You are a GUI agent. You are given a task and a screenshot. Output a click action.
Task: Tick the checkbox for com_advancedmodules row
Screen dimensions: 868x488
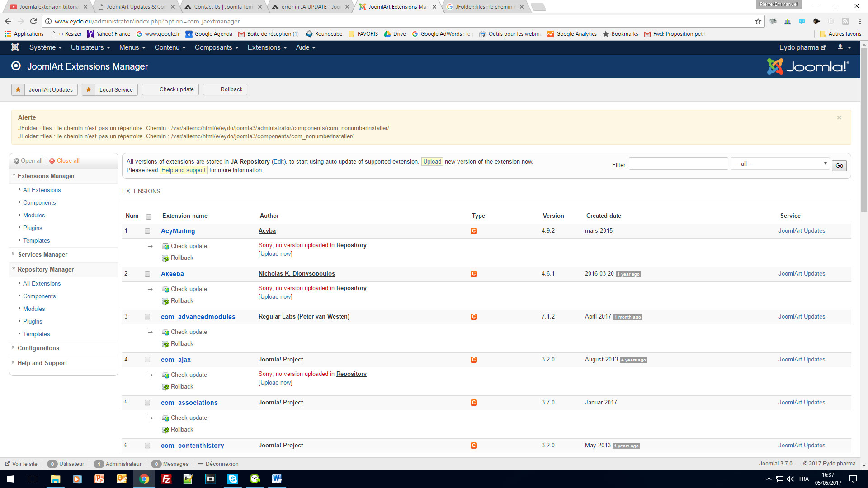pos(147,317)
